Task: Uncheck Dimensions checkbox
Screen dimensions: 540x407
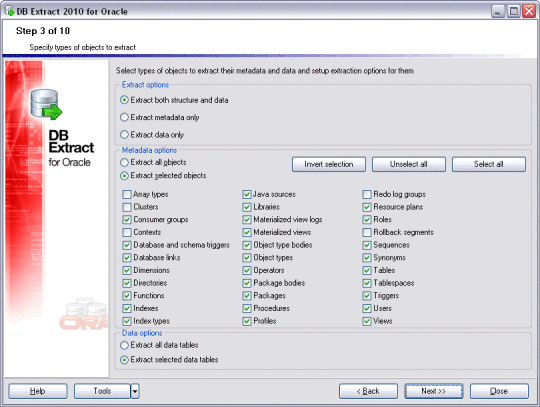Action: pyautogui.click(x=127, y=271)
